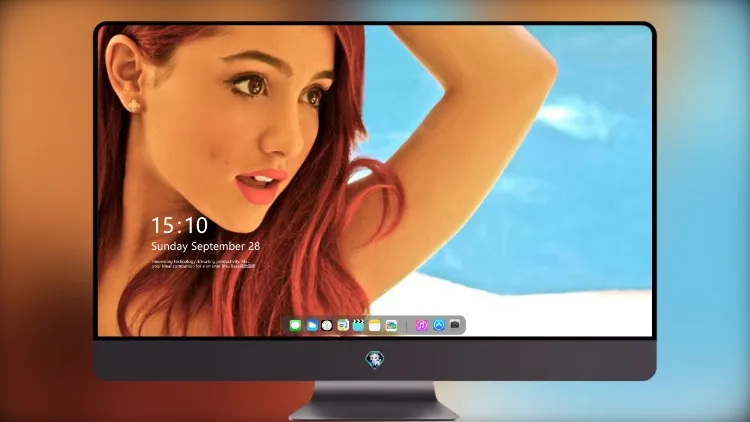Open the Photos gallery icon in dock

coord(391,326)
